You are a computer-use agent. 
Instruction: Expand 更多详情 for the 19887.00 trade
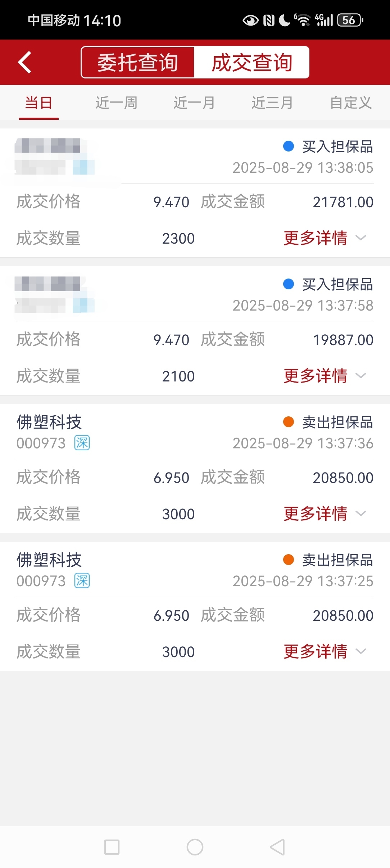(x=325, y=376)
